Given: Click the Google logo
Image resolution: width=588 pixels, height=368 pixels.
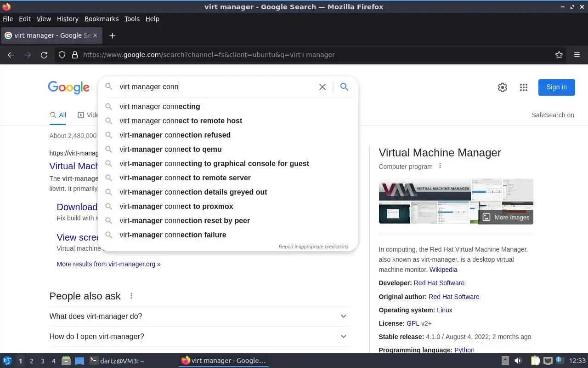Looking at the screenshot, I should pos(68,87).
